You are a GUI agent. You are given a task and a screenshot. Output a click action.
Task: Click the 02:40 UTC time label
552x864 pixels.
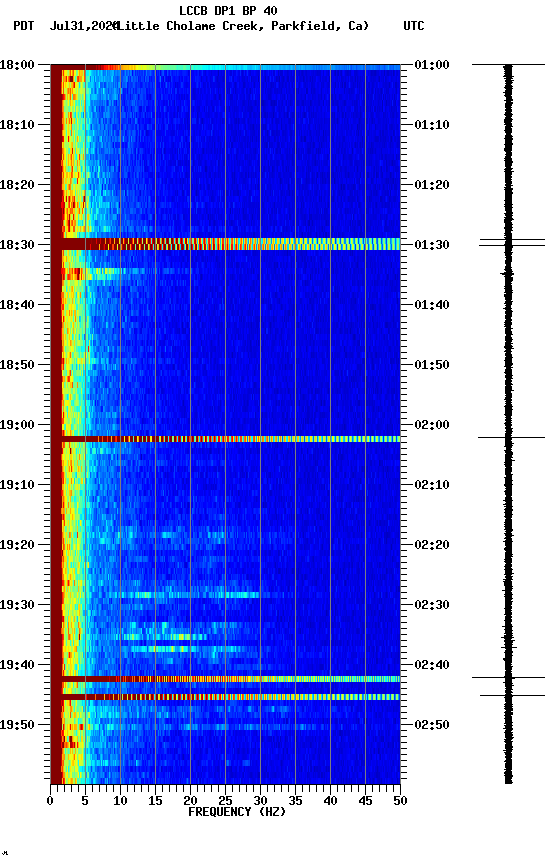coord(432,666)
